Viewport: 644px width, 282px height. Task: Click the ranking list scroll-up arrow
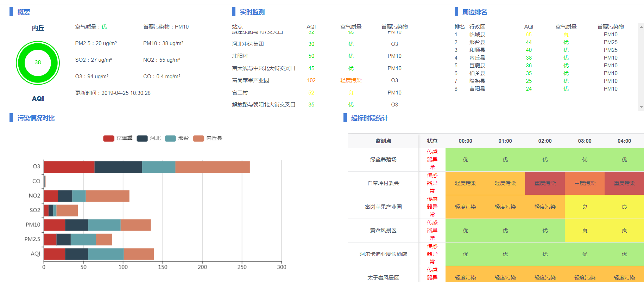pyautogui.click(x=641, y=26)
